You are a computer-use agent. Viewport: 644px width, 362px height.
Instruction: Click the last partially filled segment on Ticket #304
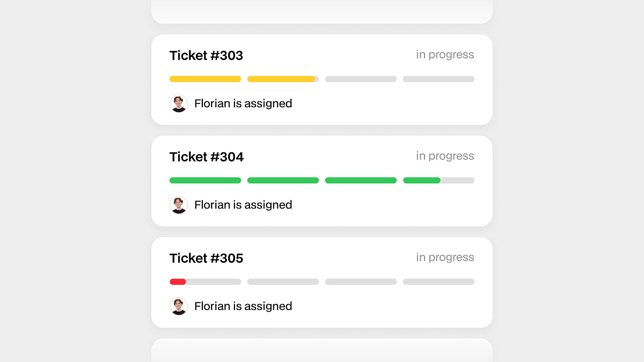tap(438, 180)
